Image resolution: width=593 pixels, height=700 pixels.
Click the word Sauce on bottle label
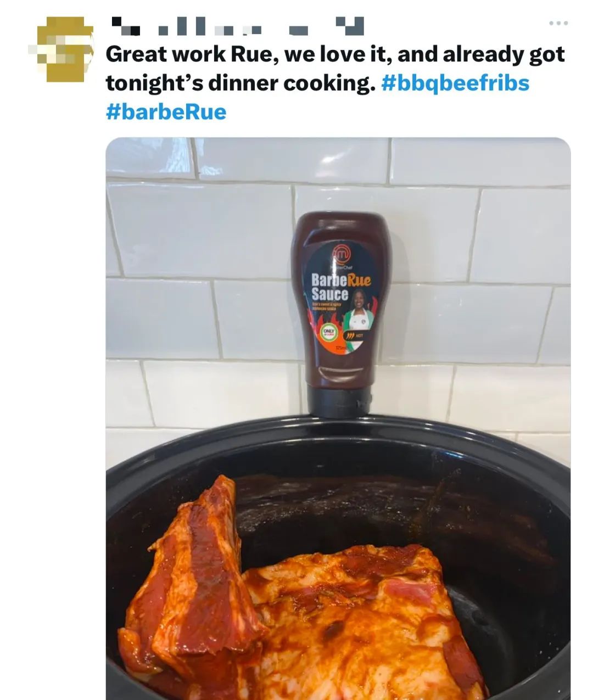click(x=329, y=294)
